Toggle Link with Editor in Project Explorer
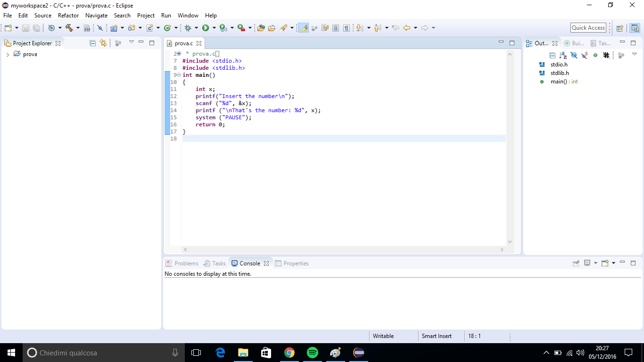 pyautogui.click(x=103, y=43)
